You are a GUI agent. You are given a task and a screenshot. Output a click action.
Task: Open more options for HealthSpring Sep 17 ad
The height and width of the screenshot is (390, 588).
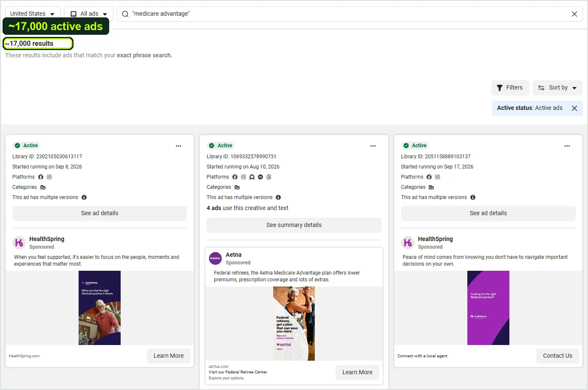pos(567,146)
